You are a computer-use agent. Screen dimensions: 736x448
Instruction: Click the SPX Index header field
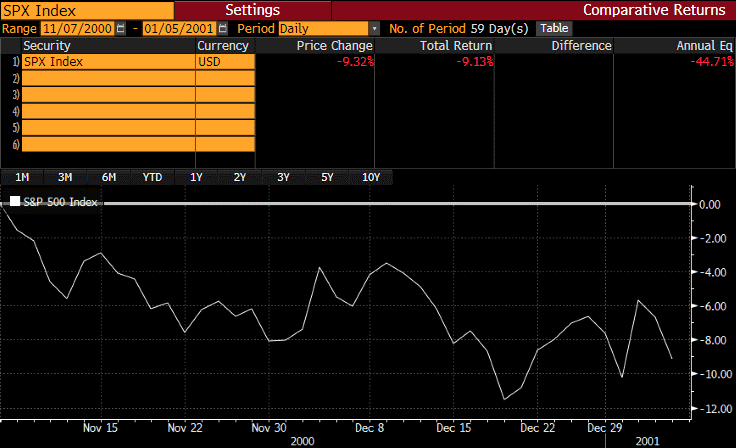pyautogui.click(x=87, y=10)
